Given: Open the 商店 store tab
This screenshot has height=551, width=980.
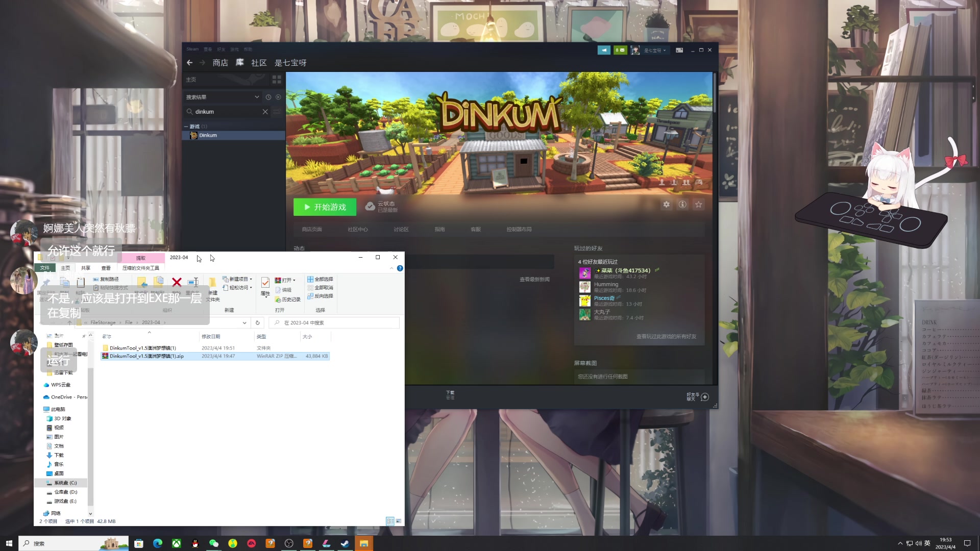Looking at the screenshot, I should pos(220,63).
